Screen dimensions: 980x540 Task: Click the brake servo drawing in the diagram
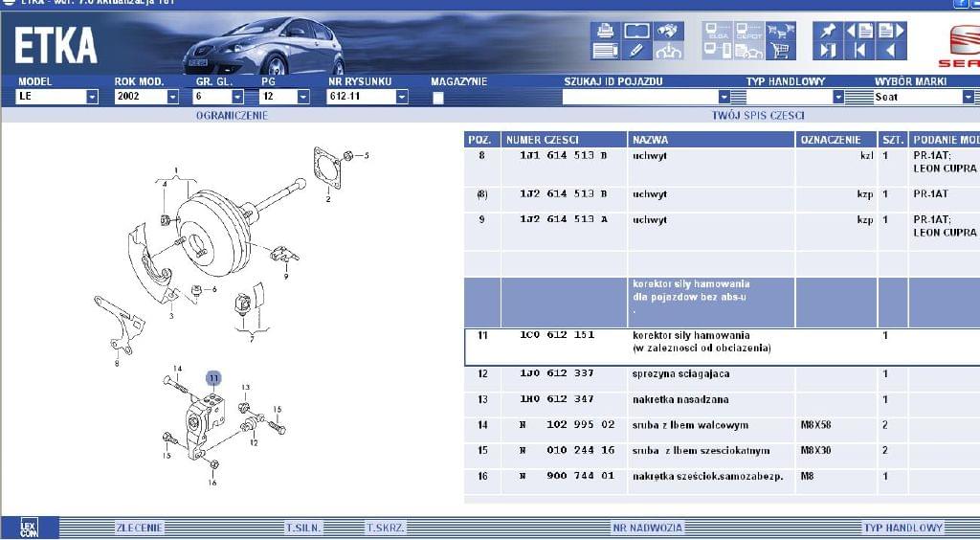coord(212,233)
